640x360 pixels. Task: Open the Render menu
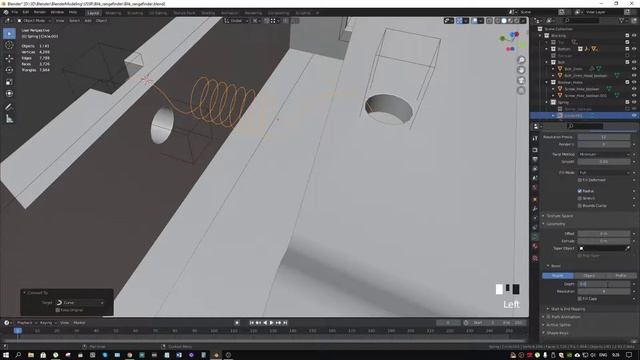pos(40,12)
